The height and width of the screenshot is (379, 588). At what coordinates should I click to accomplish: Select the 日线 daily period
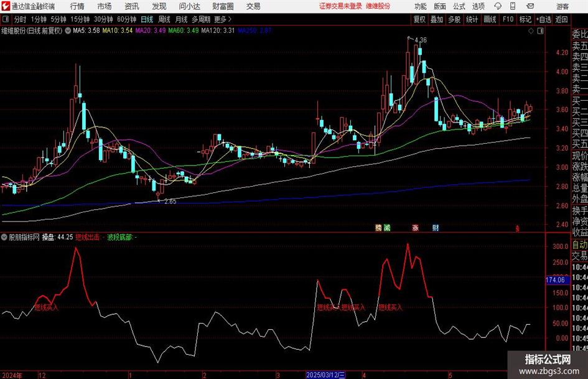point(147,19)
